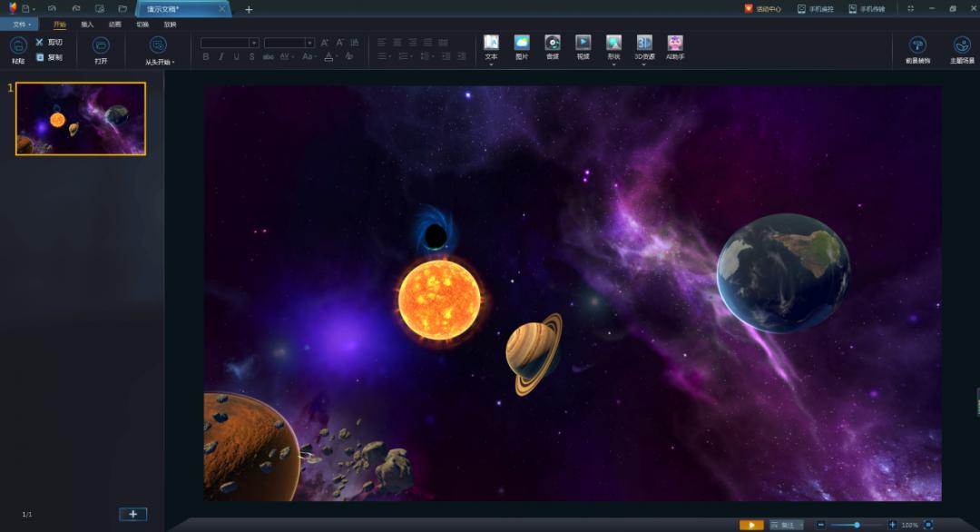Open the 从头开始 playback dropdown
The image size is (980, 532).
pyautogui.click(x=173, y=63)
